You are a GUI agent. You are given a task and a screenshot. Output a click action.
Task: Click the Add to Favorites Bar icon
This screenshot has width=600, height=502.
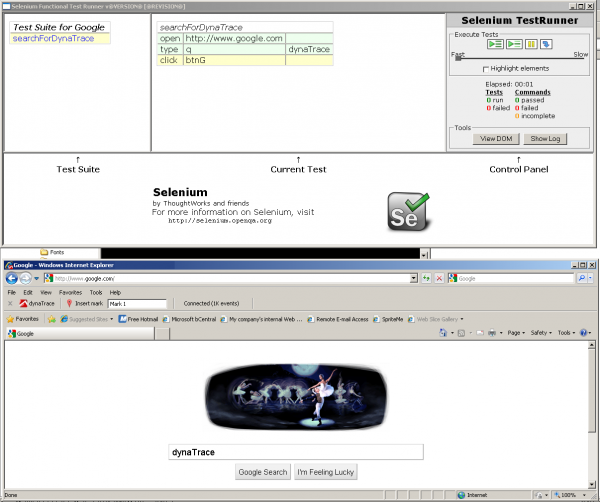tap(52, 319)
